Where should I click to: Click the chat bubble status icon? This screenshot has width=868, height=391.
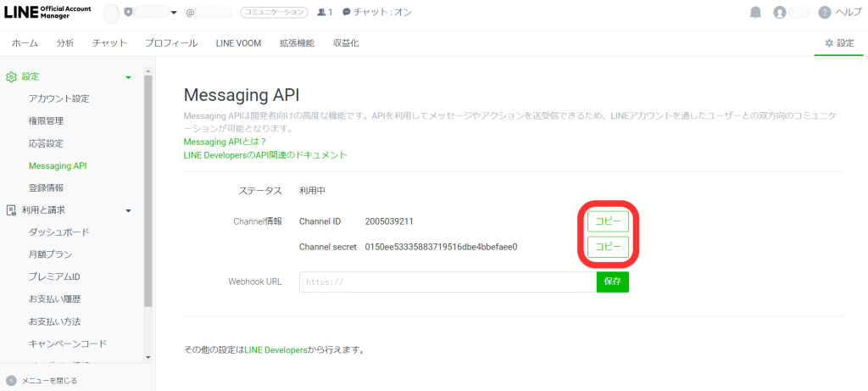(x=347, y=12)
